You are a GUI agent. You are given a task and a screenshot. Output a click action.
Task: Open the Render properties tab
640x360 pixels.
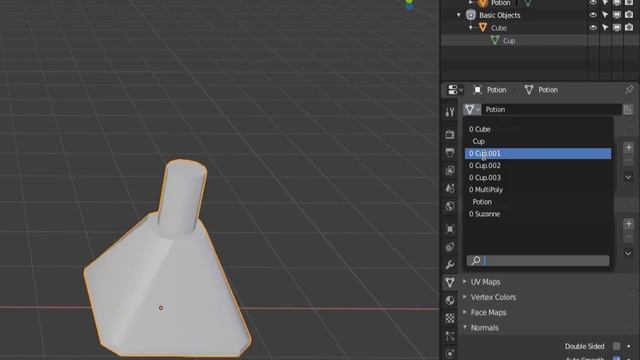pyautogui.click(x=450, y=134)
